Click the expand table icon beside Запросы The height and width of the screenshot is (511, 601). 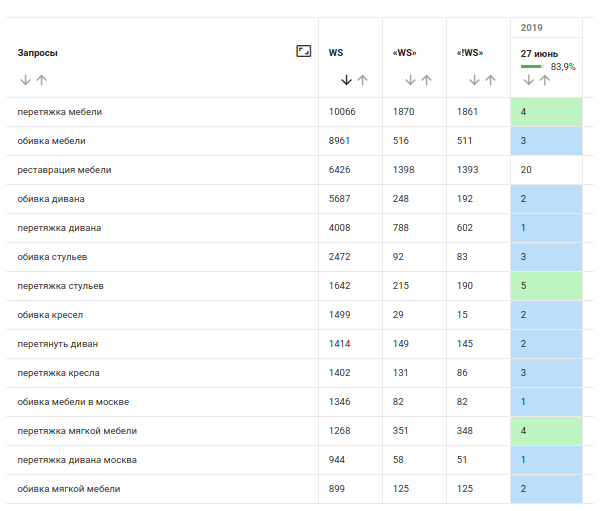304,51
